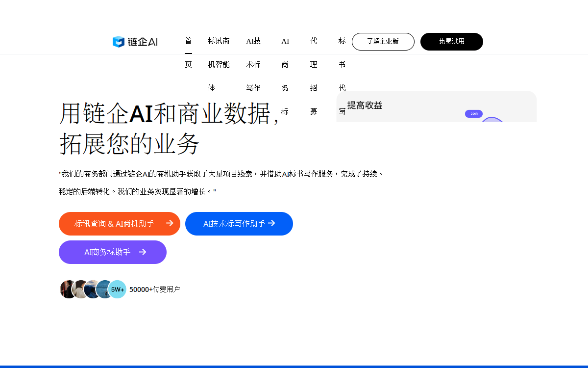Open the 标书代写 nav item
588x368 pixels.
coord(342,76)
